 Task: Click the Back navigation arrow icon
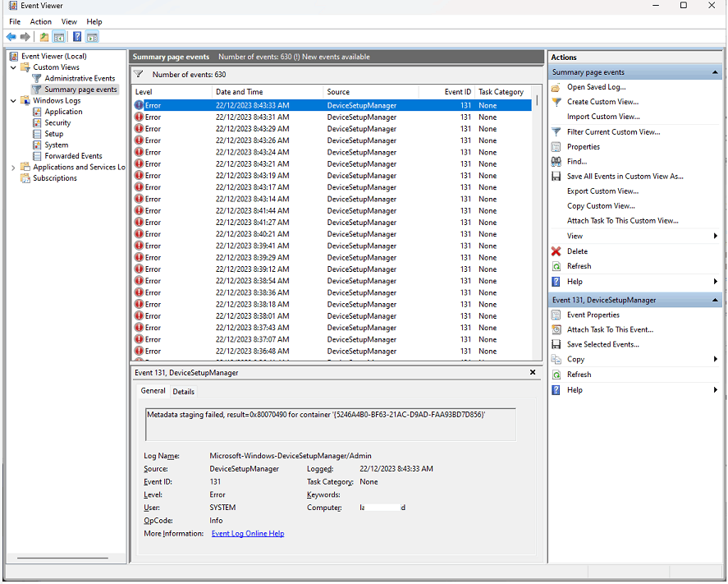tap(10, 36)
